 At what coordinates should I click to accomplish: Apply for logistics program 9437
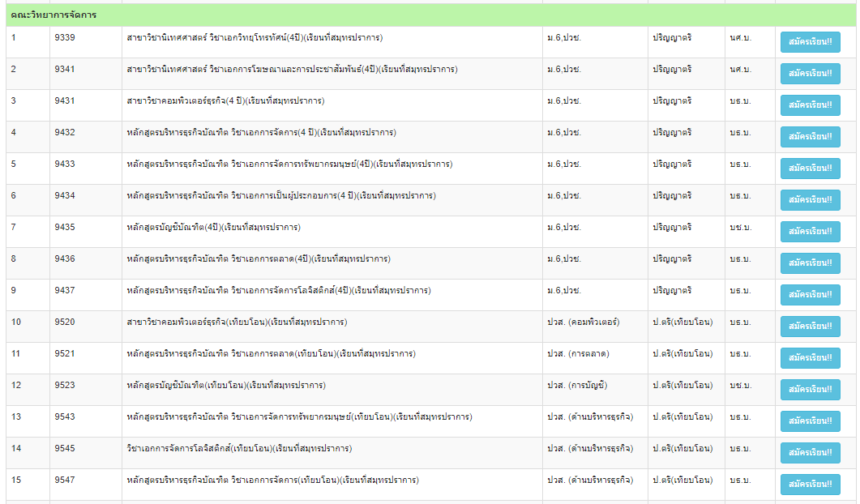810,295
